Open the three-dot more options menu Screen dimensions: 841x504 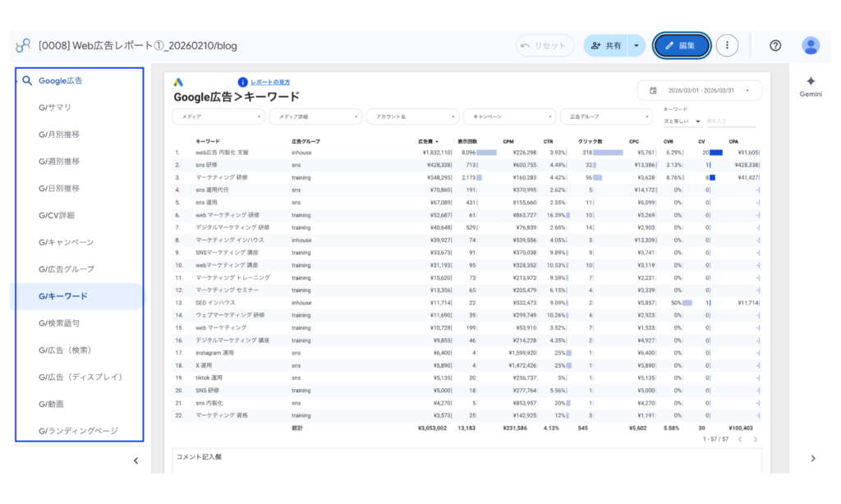(727, 47)
